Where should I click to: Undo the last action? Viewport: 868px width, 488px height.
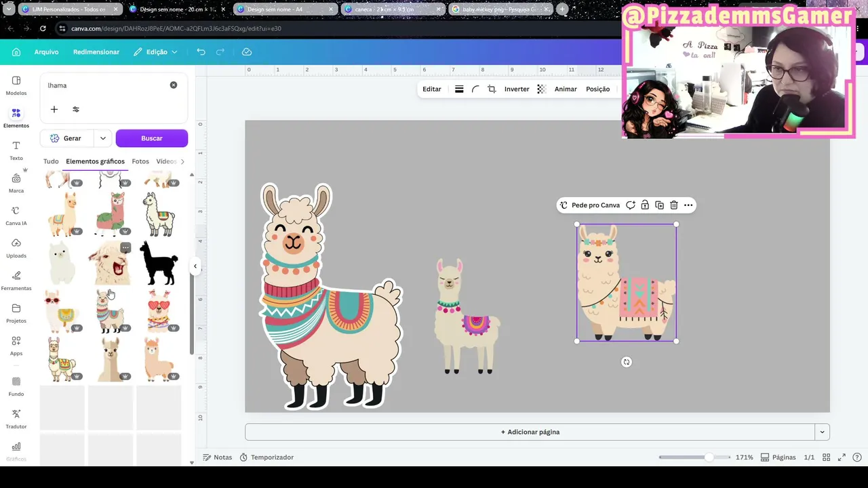click(x=201, y=52)
